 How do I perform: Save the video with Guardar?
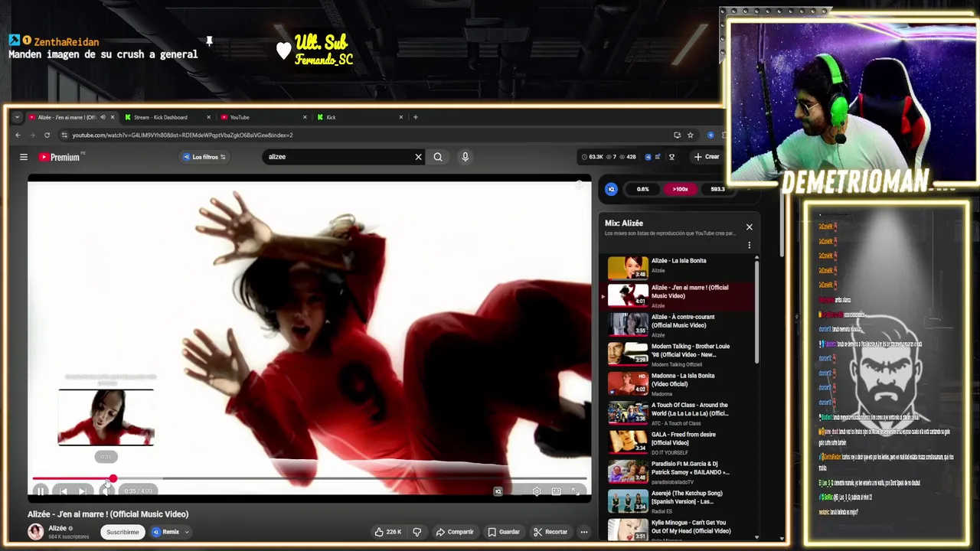click(504, 532)
